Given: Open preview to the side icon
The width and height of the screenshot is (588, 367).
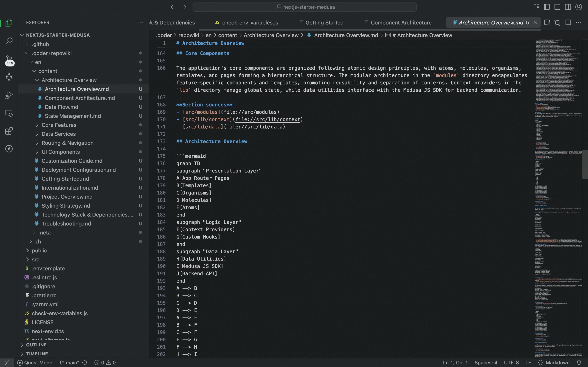Looking at the screenshot, I should [547, 23].
